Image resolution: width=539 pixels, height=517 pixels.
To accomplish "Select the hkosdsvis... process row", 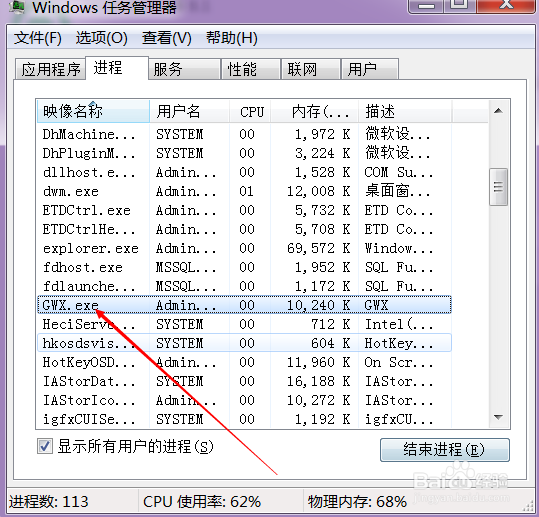I will 244,343.
